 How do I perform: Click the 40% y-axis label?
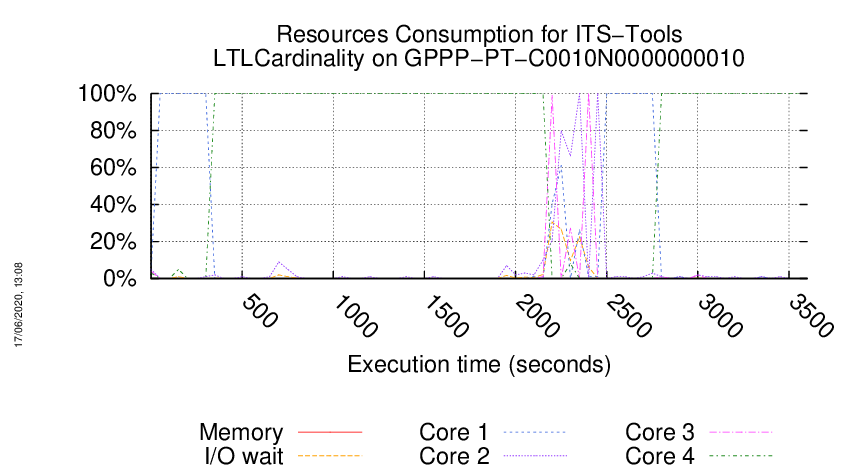pos(113,204)
